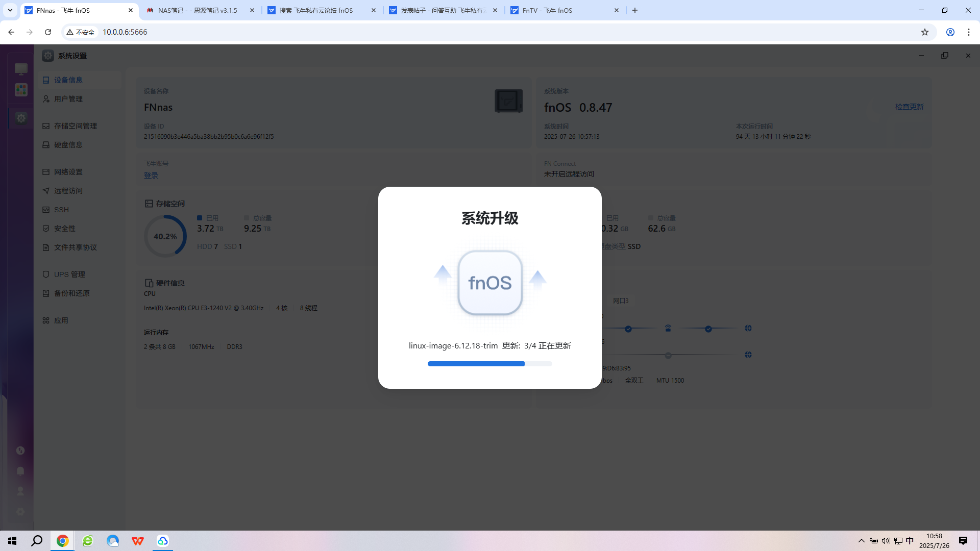Click the fnOS upgrade logo
This screenshot has height=551, width=980.
point(490,283)
